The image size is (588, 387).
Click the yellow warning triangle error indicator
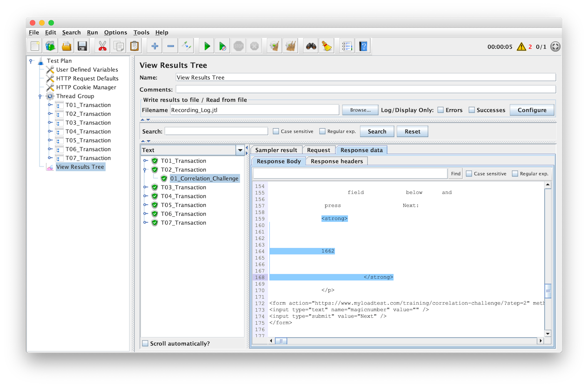click(521, 47)
